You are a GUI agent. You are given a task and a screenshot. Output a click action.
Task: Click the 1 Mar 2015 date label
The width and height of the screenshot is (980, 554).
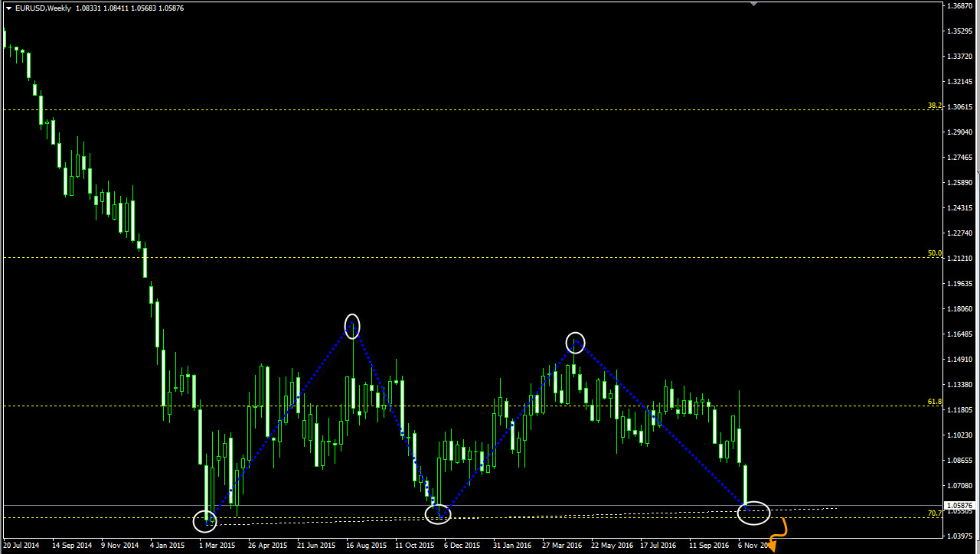coord(217,546)
